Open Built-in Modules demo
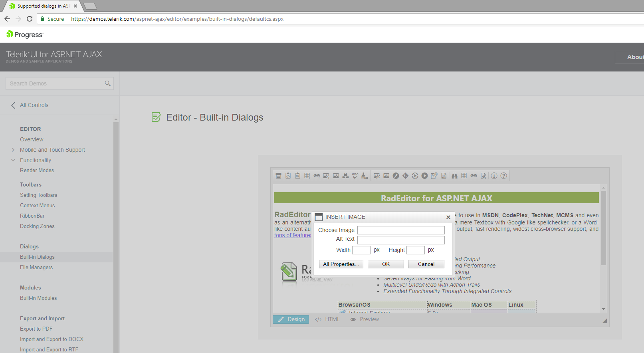The height and width of the screenshot is (353, 644). click(x=38, y=298)
